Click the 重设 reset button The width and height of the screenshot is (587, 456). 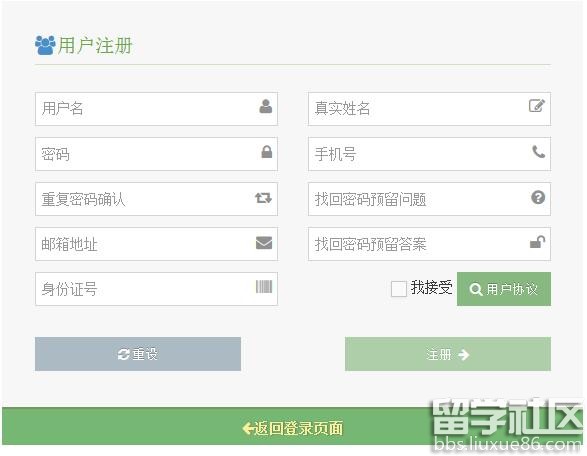tap(138, 354)
